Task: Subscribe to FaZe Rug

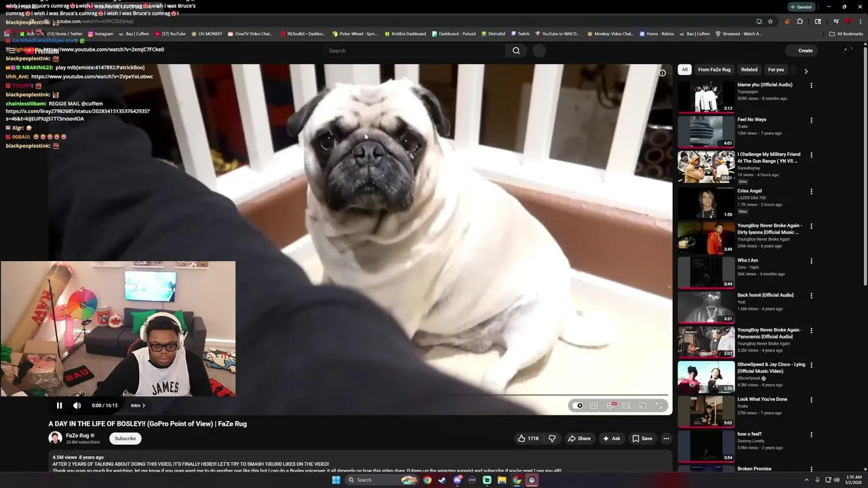Action: click(125, 439)
